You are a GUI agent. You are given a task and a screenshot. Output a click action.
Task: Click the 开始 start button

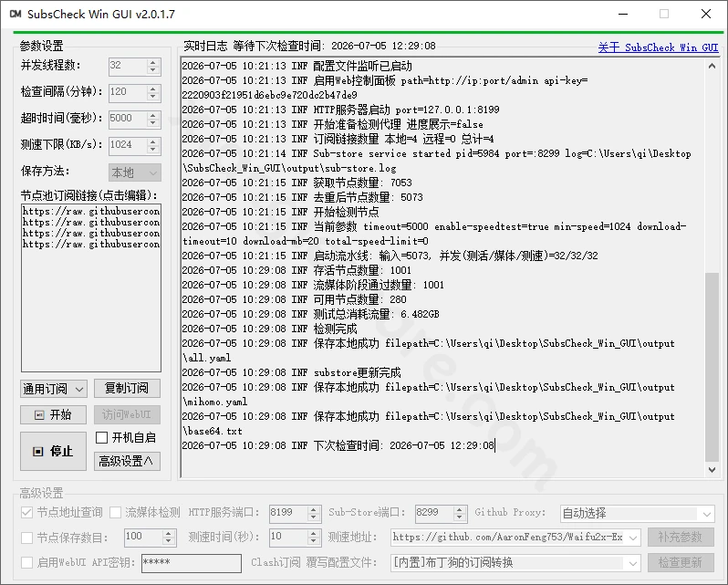pos(54,414)
